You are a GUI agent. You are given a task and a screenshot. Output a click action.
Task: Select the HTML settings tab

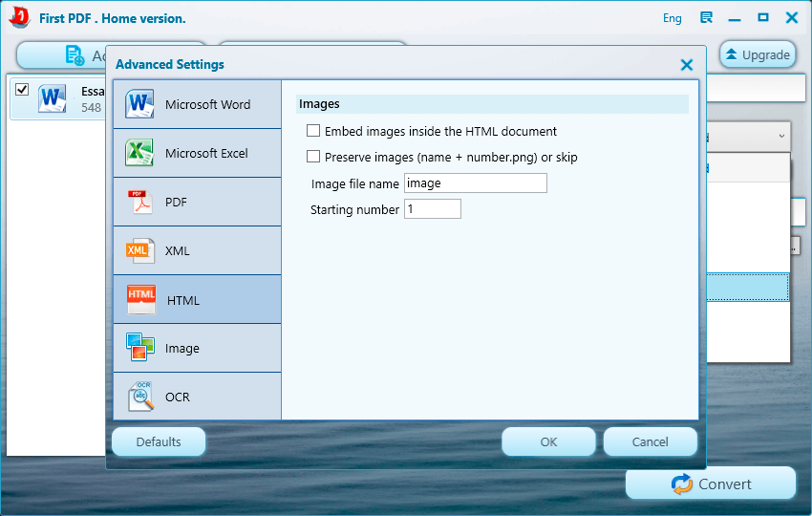(198, 299)
